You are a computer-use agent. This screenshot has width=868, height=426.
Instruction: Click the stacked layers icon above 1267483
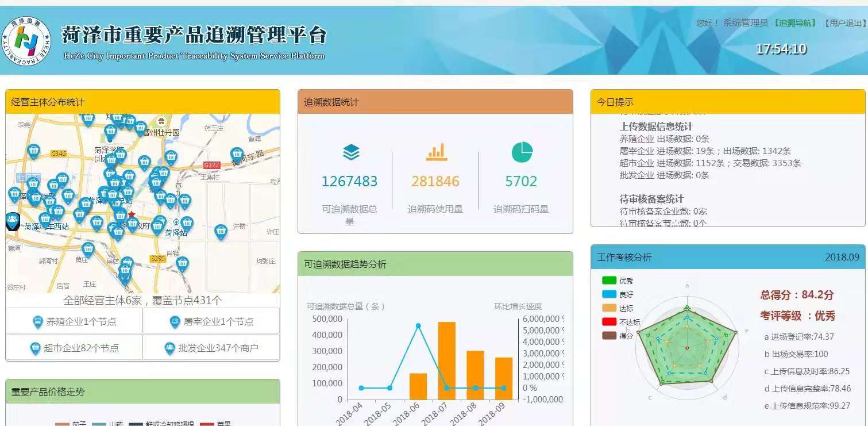pyautogui.click(x=350, y=152)
